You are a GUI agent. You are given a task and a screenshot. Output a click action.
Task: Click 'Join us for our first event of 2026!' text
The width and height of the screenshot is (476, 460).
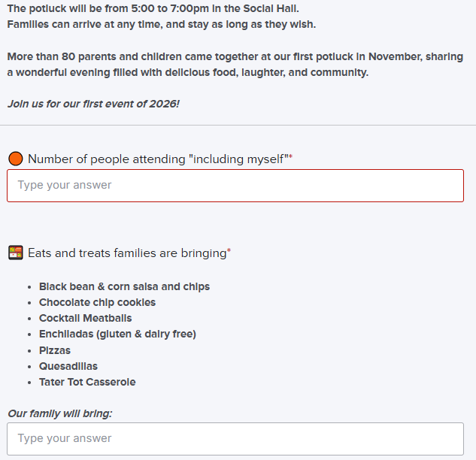pos(93,104)
